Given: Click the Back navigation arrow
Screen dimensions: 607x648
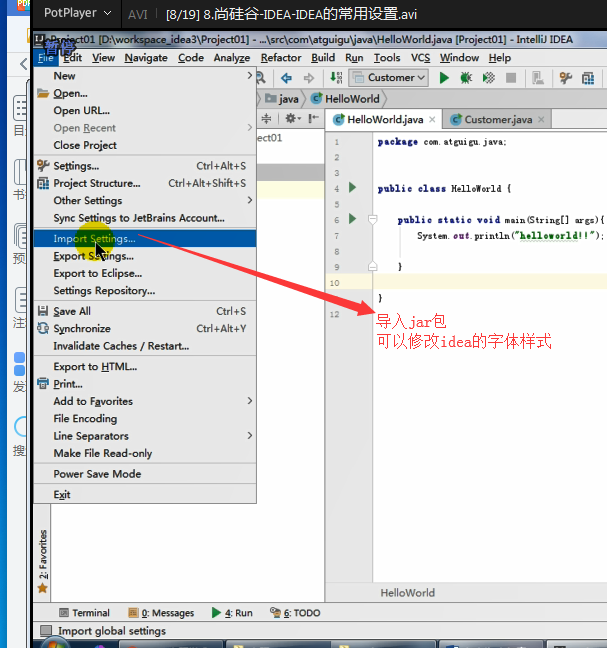Looking at the screenshot, I should click(286, 78).
